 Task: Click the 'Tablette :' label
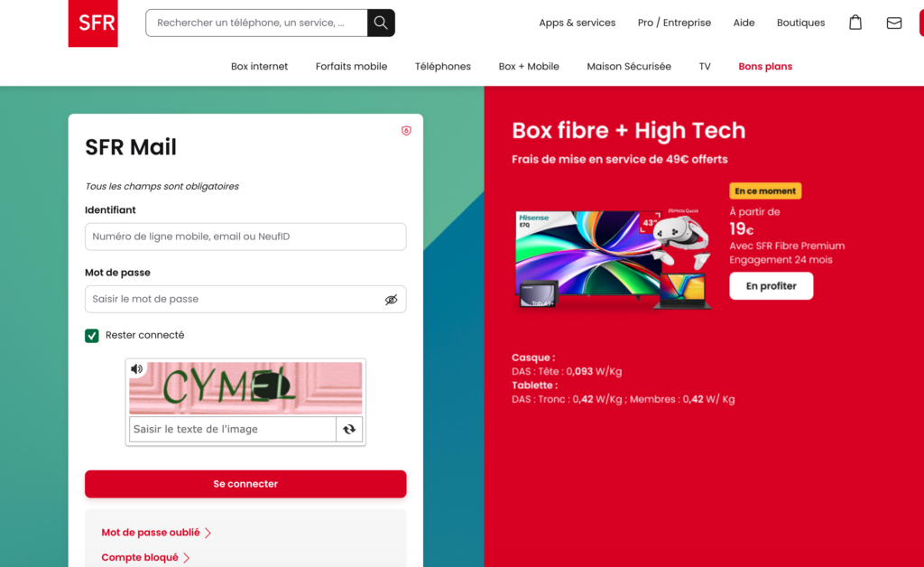click(534, 386)
